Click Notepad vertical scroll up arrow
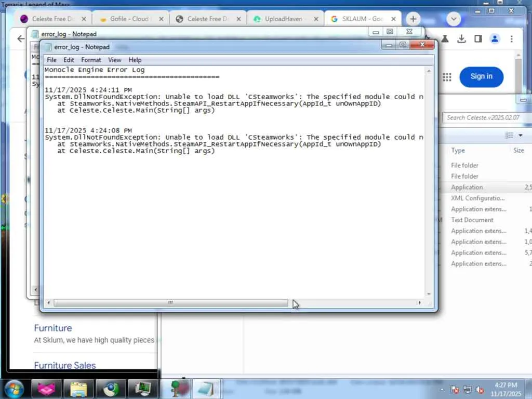 [429, 71]
